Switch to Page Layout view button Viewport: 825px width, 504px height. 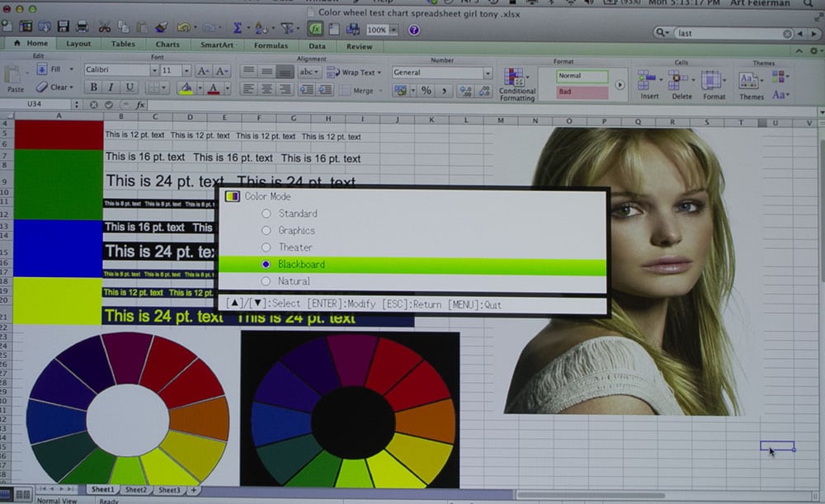(22, 494)
